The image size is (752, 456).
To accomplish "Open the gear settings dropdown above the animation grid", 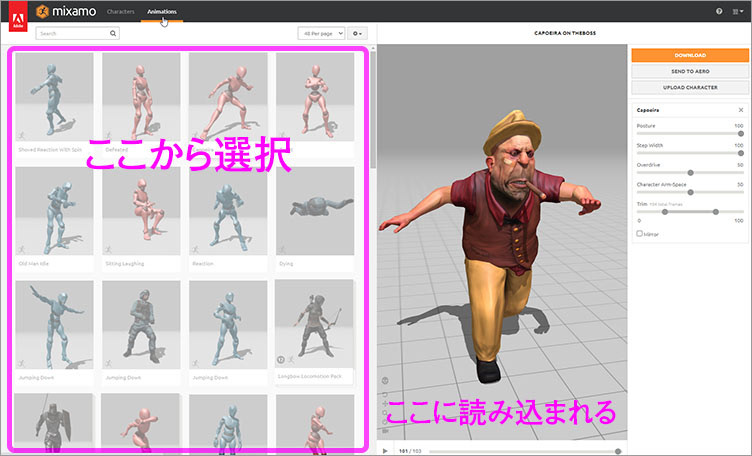I will click(x=357, y=33).
